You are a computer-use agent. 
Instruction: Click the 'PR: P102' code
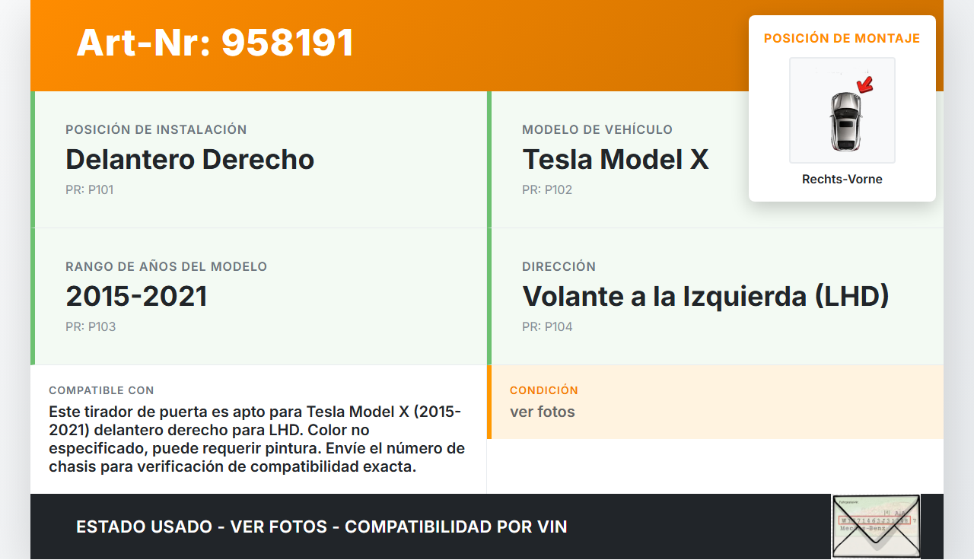click(547, 189)
